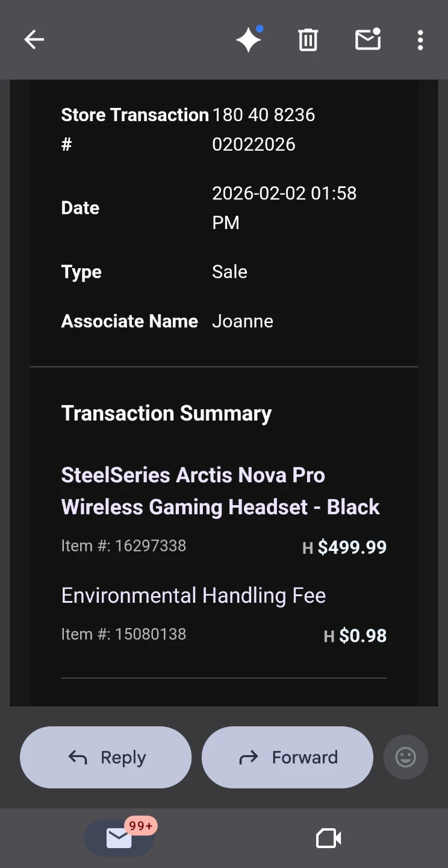The width and height of the screenshot is (448, 868).
Task: Select Item #: 16297338 text
Action: (x=123, y=546)
